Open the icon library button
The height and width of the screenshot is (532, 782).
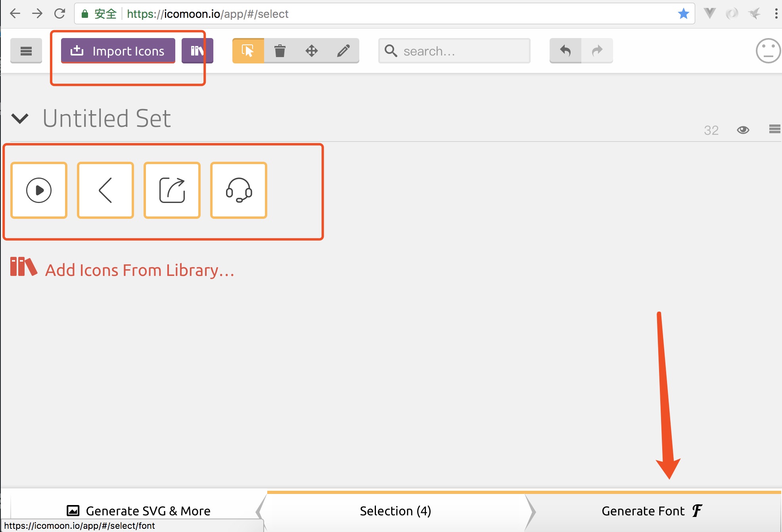pyautogui.click(x=197, y=51)
